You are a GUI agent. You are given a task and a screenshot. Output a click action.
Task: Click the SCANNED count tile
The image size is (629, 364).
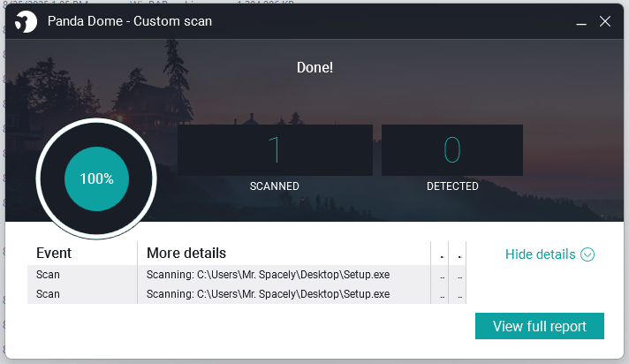click(276, 150)
